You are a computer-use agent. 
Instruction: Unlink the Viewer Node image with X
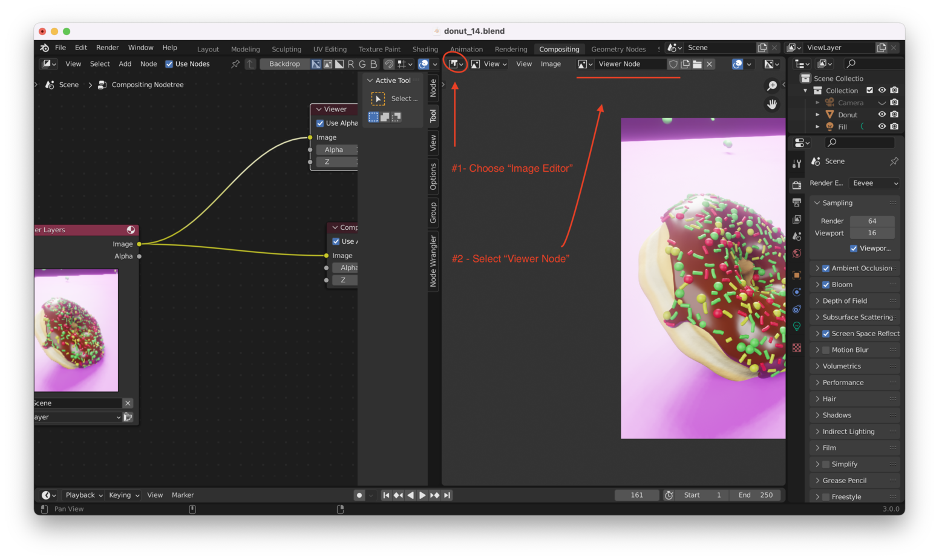pos(710,64)
